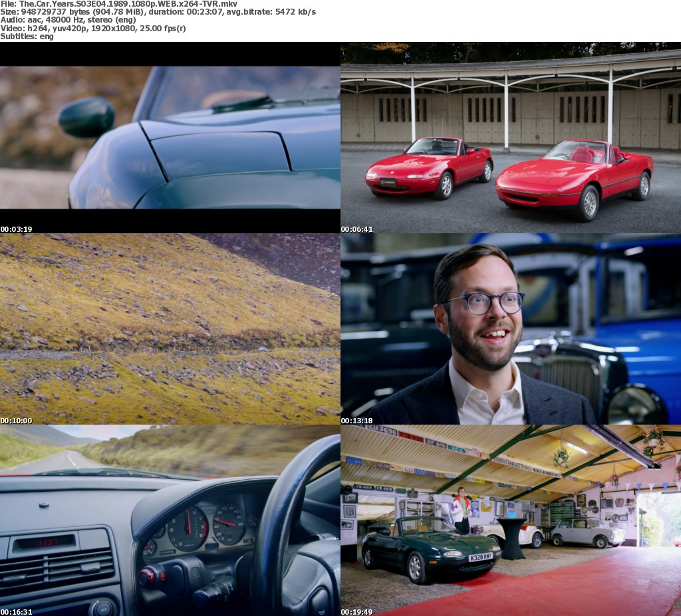Click the file name text in the header

coord(118,4)
